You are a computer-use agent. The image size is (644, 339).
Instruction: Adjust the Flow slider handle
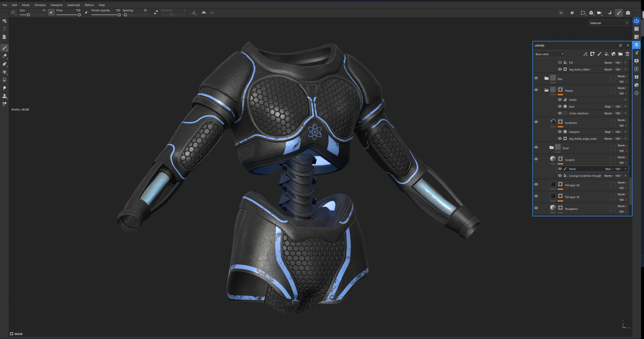79,15
